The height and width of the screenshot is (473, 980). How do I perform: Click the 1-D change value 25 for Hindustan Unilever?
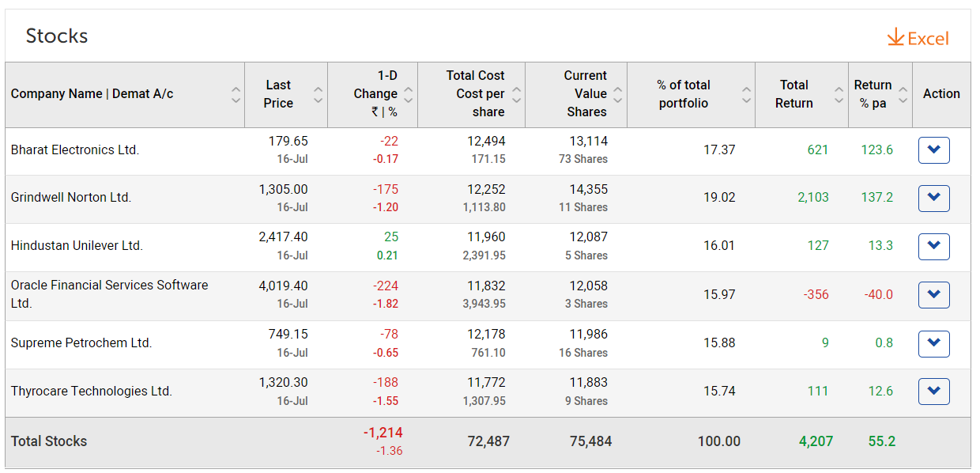pyautogui.click(x=391, y=237)
